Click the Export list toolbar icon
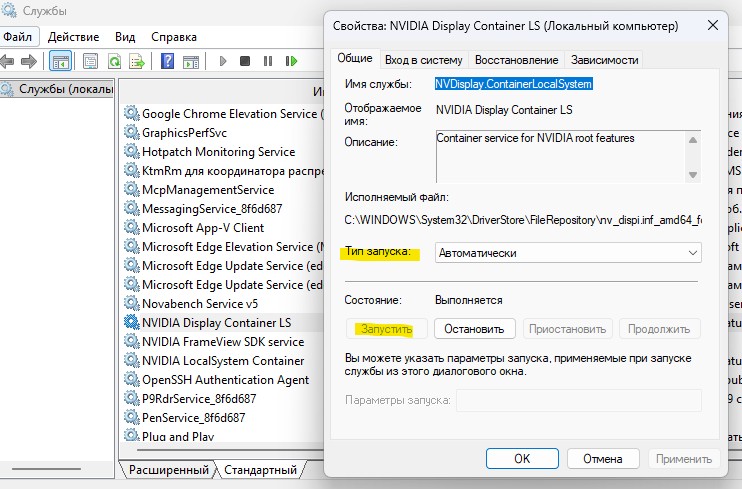The image size is (742, 489). [x=137, y=61]
